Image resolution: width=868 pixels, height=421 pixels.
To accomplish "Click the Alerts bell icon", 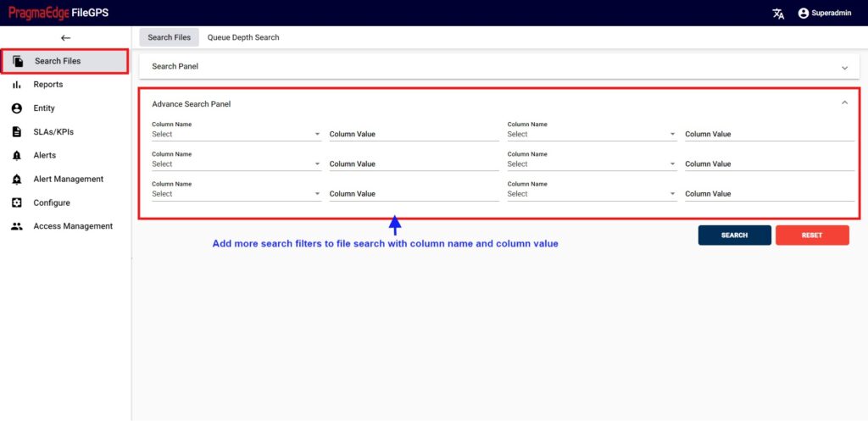I will tap(17, 156).
